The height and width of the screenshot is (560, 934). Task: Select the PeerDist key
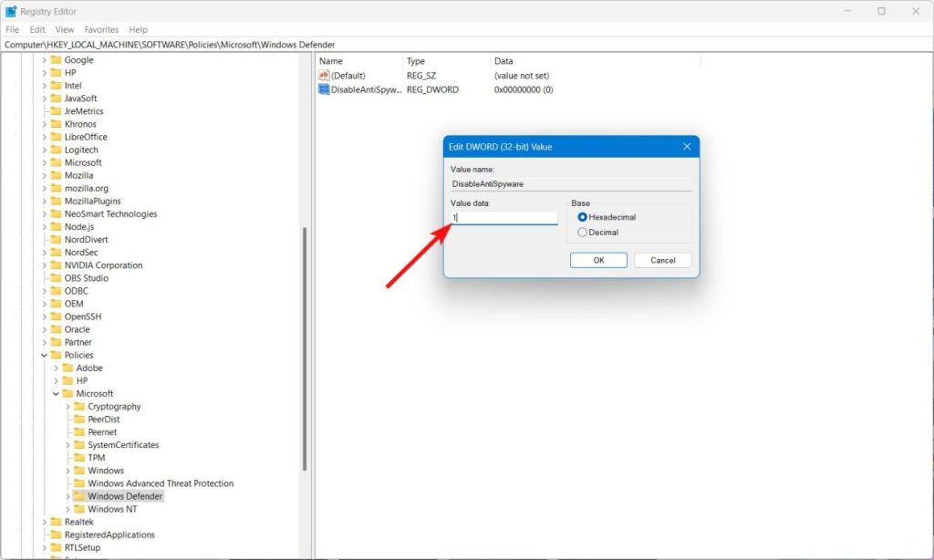pos(104,420)
